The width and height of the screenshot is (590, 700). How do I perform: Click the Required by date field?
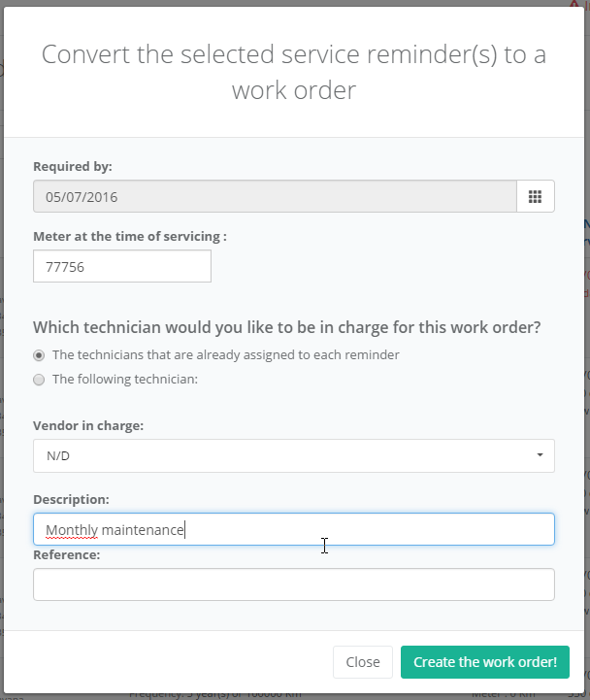tap(275, 196)
